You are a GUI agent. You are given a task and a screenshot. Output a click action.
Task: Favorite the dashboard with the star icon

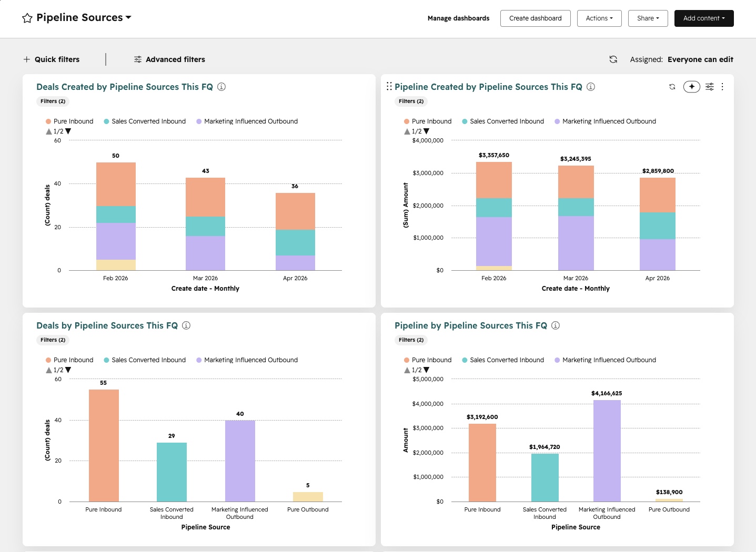pyautogui.click(x=27, y=18)
